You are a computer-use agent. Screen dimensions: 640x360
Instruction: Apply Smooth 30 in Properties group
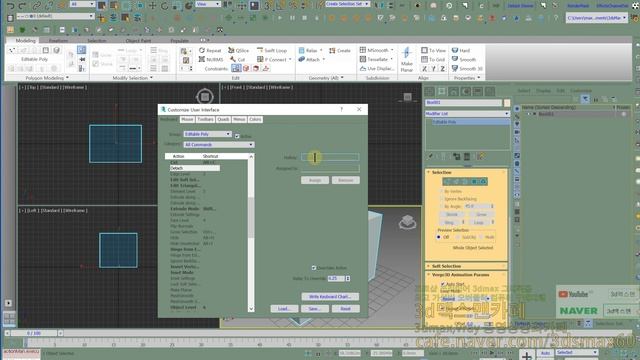coord(467,68)
